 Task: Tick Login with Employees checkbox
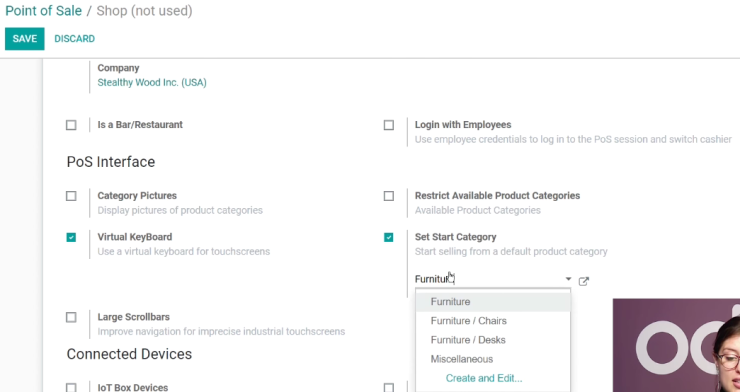point(388,125)
